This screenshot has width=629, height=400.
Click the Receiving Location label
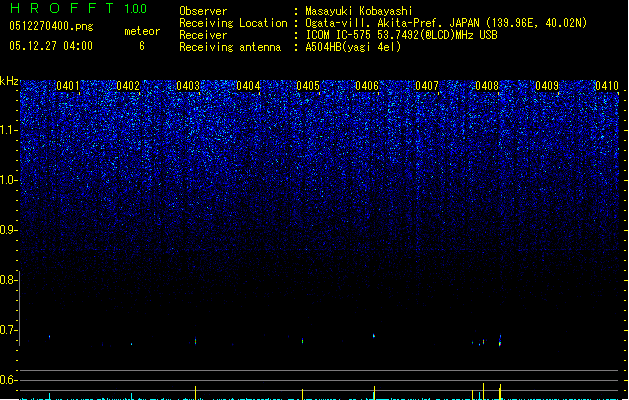click(x=233, y=23)
